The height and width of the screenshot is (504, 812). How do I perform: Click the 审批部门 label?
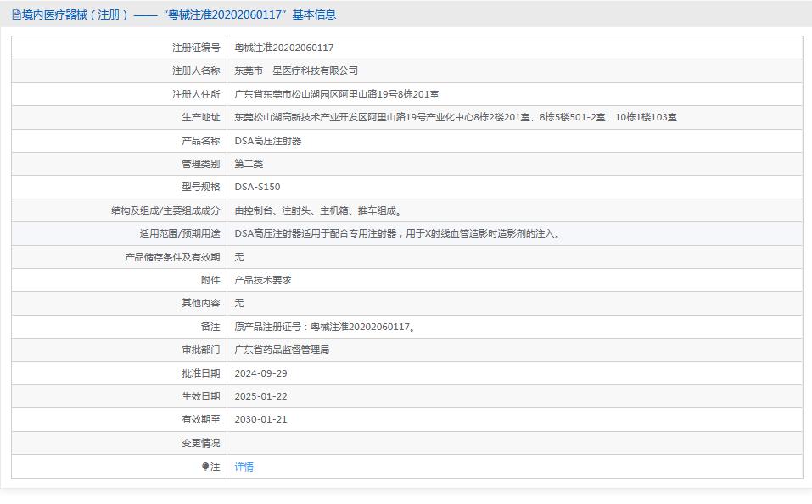pos(201,350)
